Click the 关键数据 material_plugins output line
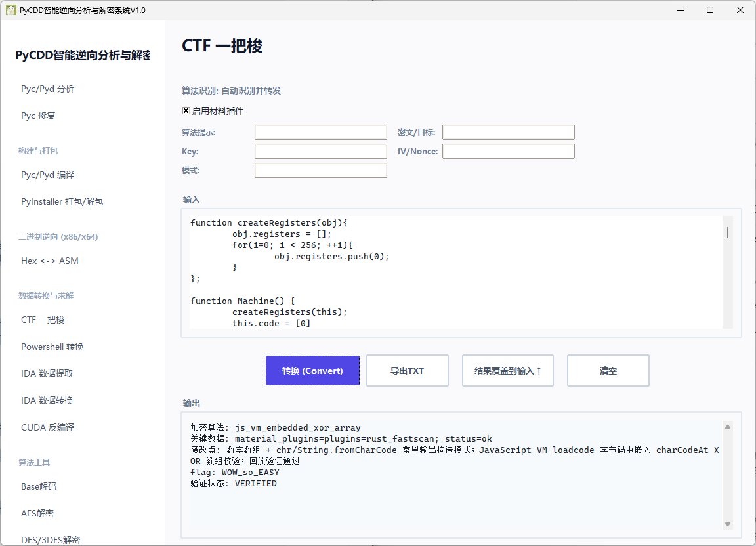756x546 pixels. pyautogui.click(x=341, y=438)
